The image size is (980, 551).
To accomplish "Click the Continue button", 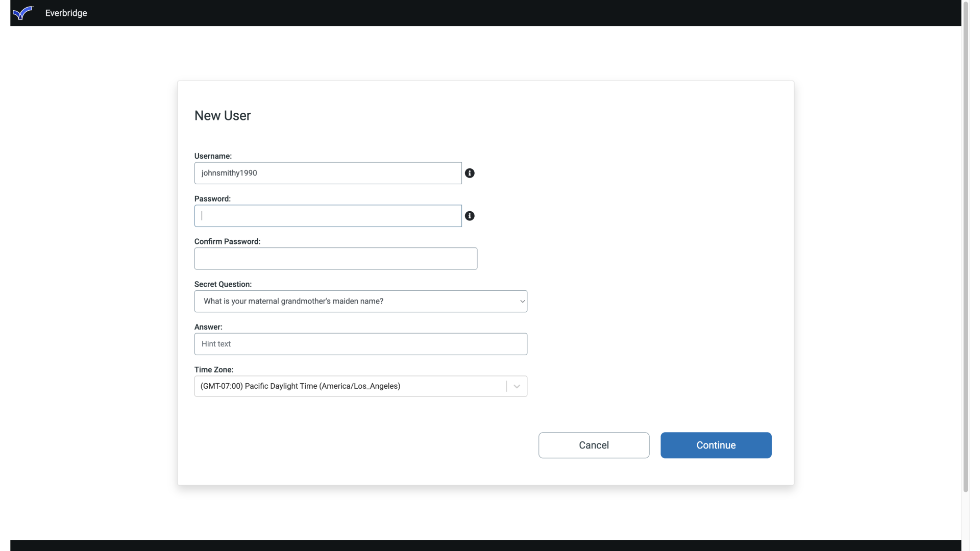I will 716,445.
